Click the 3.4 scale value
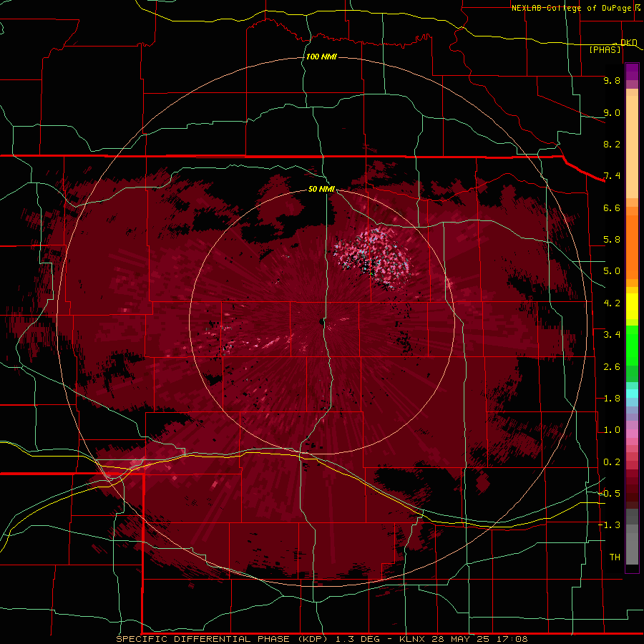The height and width of the screenshot is (644, 644). pyautogui.click(x=612, y=335)
